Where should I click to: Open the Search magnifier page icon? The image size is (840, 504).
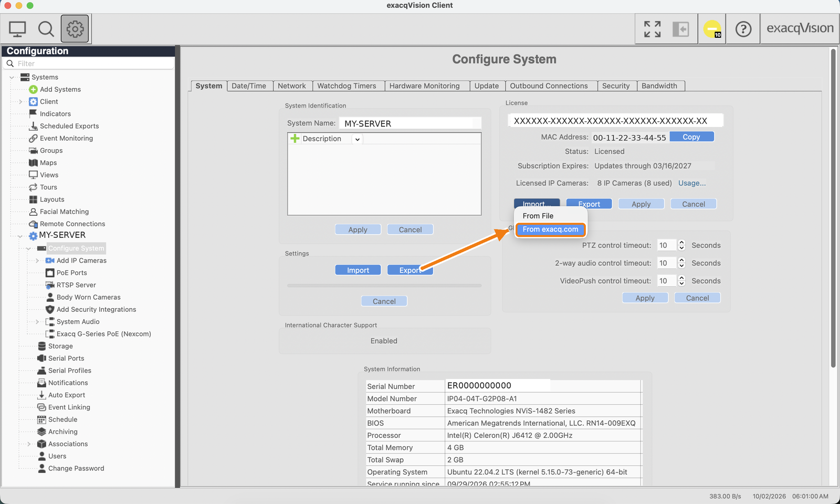coord(46,29)
